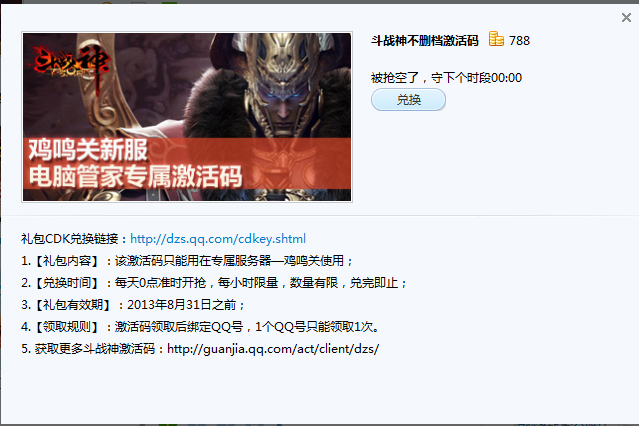The image size is (639, 426).
Task: Click the 电脑管家专属激活码 banner caption
Action: (136, 176)
